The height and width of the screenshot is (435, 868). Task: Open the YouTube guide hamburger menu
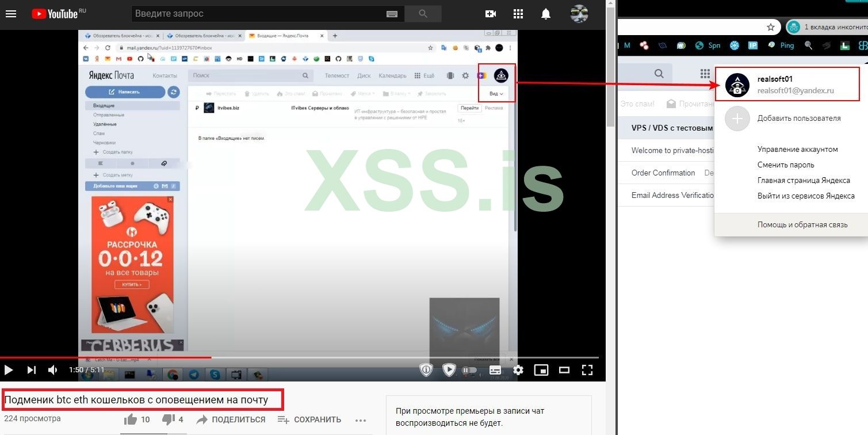10,14
